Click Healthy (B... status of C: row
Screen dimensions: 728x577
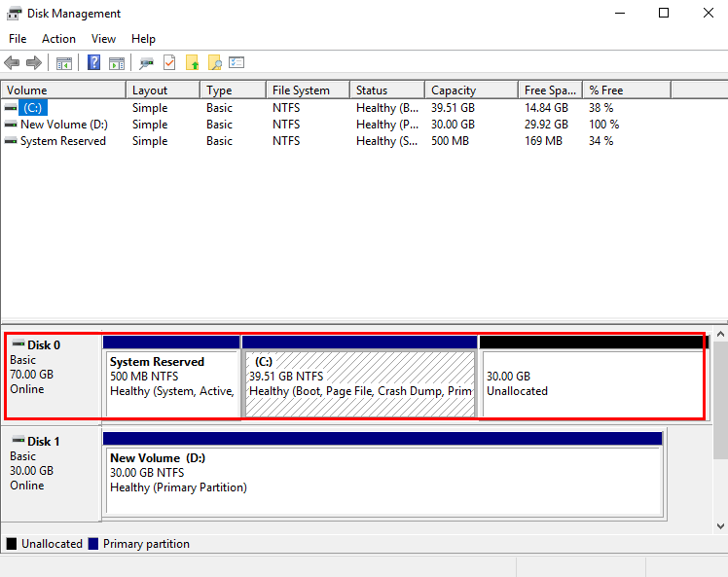pos(387,108)
